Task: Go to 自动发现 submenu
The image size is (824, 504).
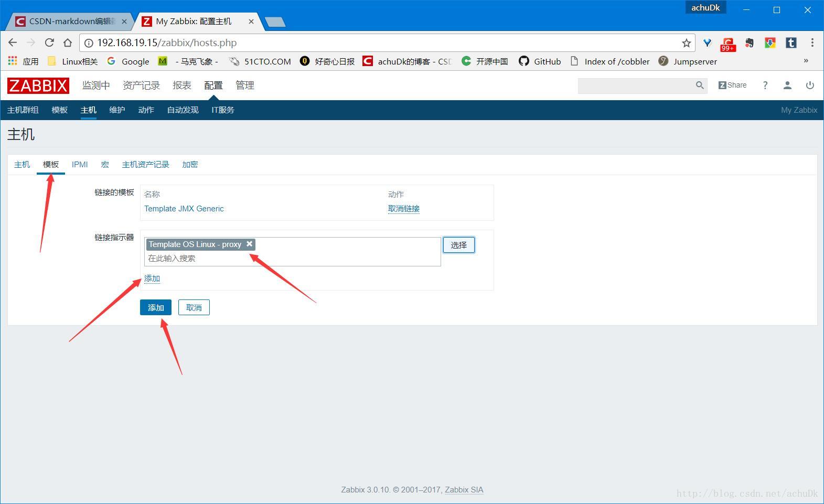Action: [x=183, y=110]
